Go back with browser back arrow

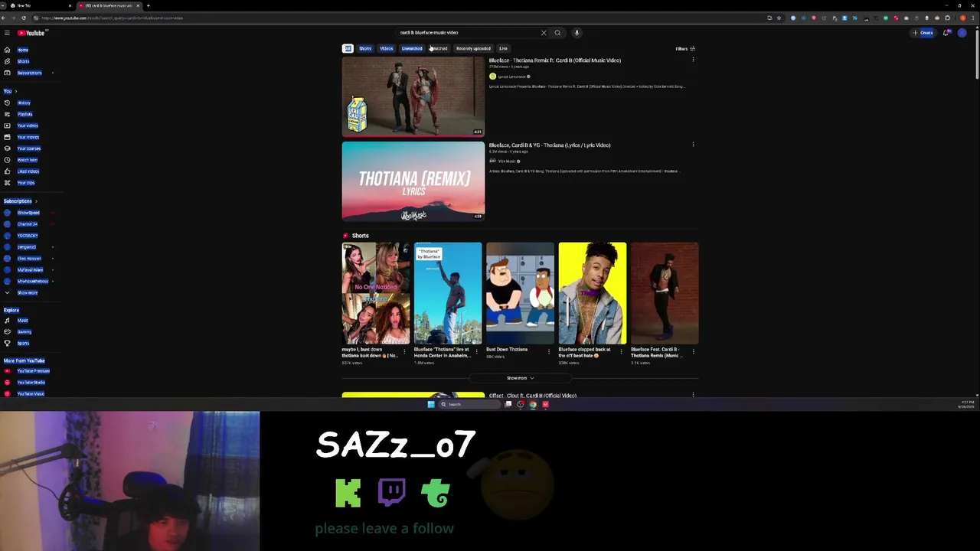tap(5, 18)
